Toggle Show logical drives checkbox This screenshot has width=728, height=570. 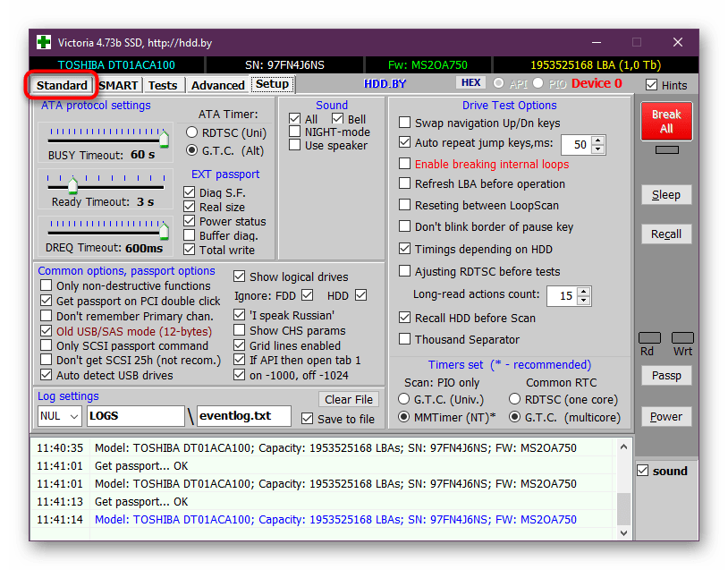pyautogui.click(x=239, y=276)
